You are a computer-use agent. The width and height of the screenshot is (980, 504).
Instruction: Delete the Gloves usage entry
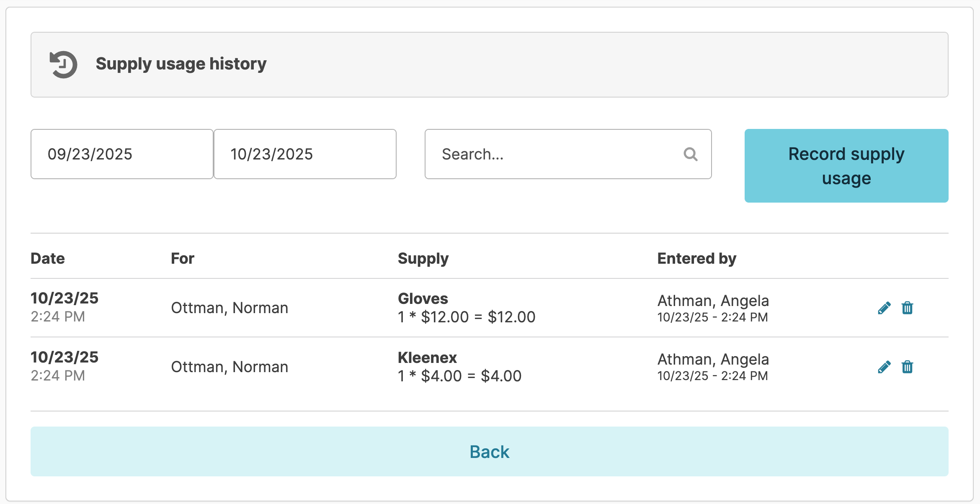click(907, 308)
